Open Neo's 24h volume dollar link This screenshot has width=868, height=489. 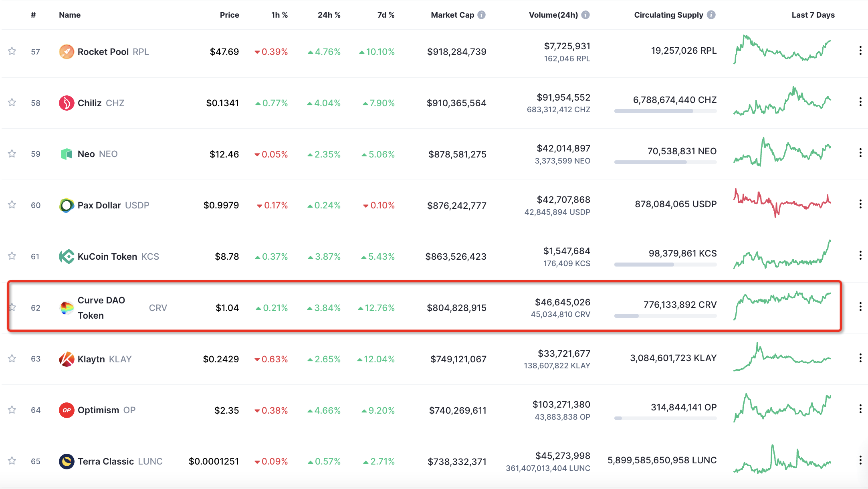563,149
